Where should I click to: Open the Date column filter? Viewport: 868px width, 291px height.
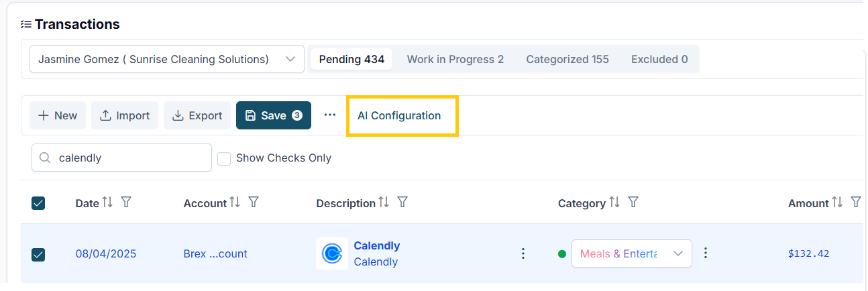[125, 202]
